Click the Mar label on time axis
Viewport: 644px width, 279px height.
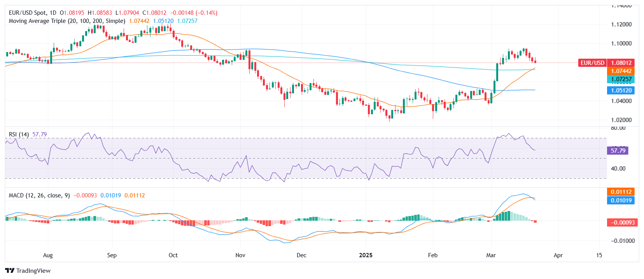coord(491,255)
